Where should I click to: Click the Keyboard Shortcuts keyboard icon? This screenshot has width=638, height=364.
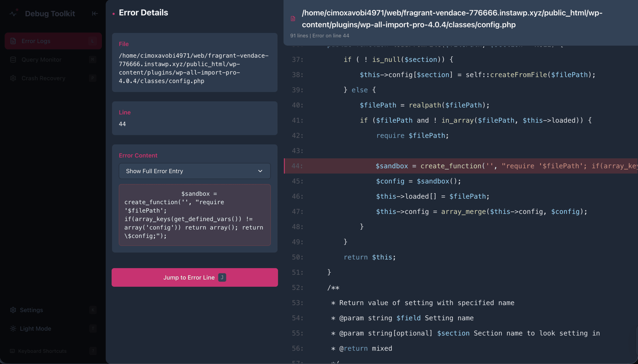(12, 351)
